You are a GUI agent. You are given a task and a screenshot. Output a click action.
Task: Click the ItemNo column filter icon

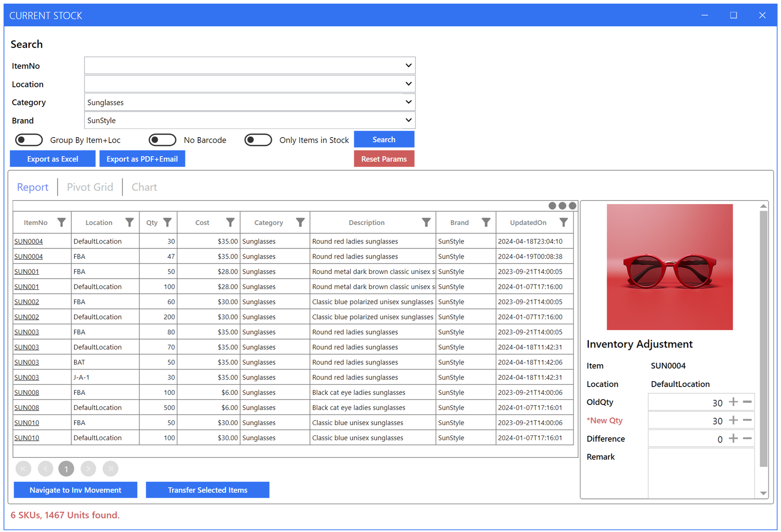coord(62,223)
